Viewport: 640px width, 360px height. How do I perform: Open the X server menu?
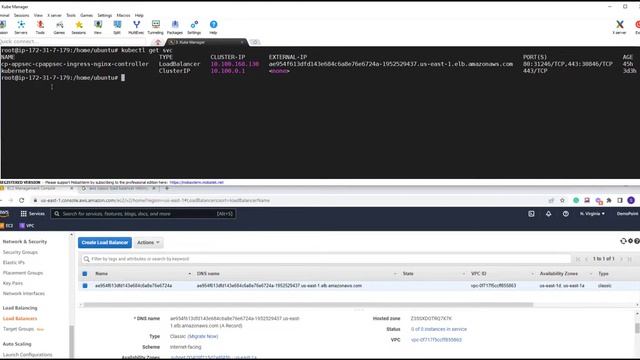click(54, 15)
